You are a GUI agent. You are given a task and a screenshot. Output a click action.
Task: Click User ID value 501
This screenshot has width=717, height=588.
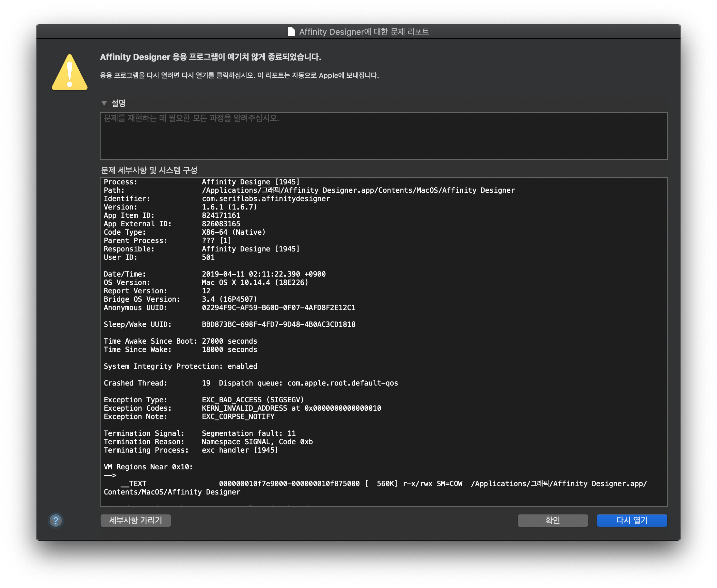coord(208,258)
